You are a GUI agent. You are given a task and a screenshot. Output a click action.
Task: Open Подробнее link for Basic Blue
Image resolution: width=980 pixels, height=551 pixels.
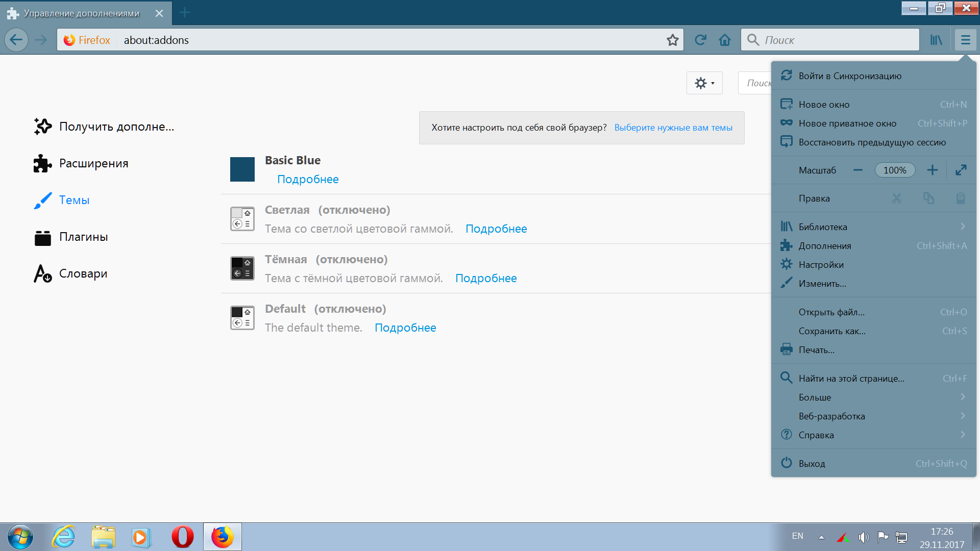pos(308,179)
